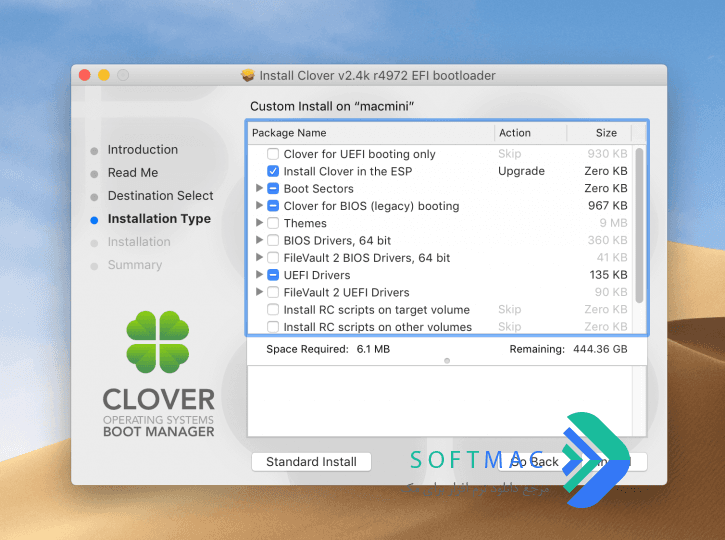Viewport: 725px width, 540px height.
Task: Click the '9 MB' Themes size value
Action: (613, 223)
